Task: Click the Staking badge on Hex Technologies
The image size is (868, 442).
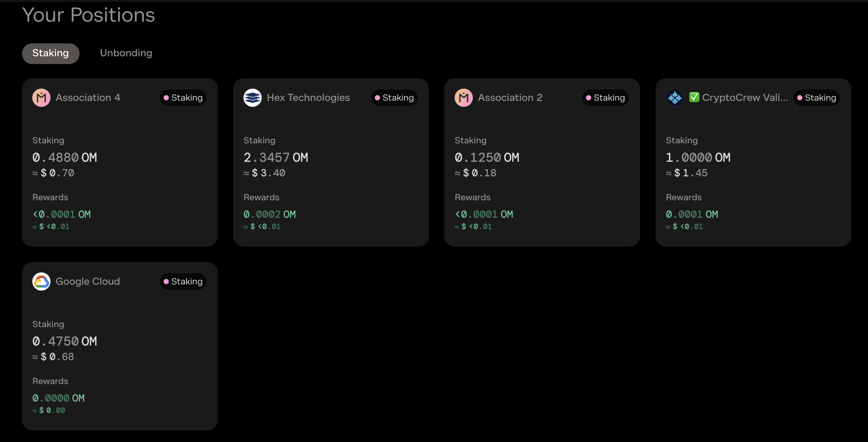Action: pos(394,98)
